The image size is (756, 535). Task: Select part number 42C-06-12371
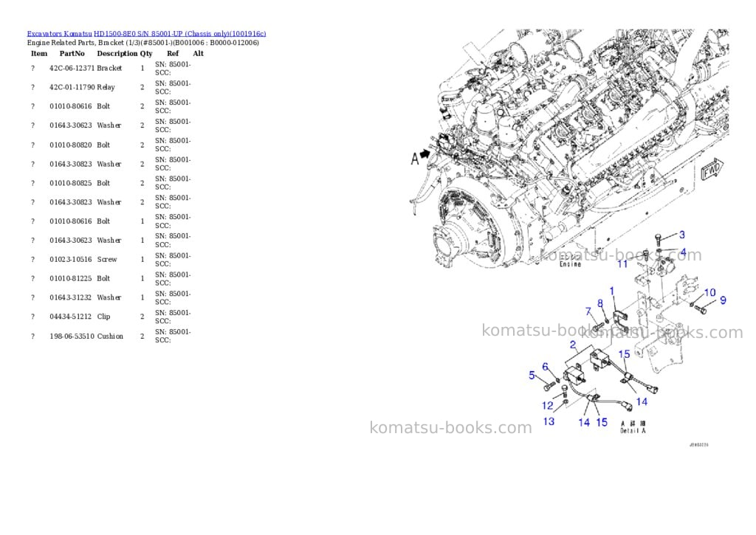tap(72, 68)
